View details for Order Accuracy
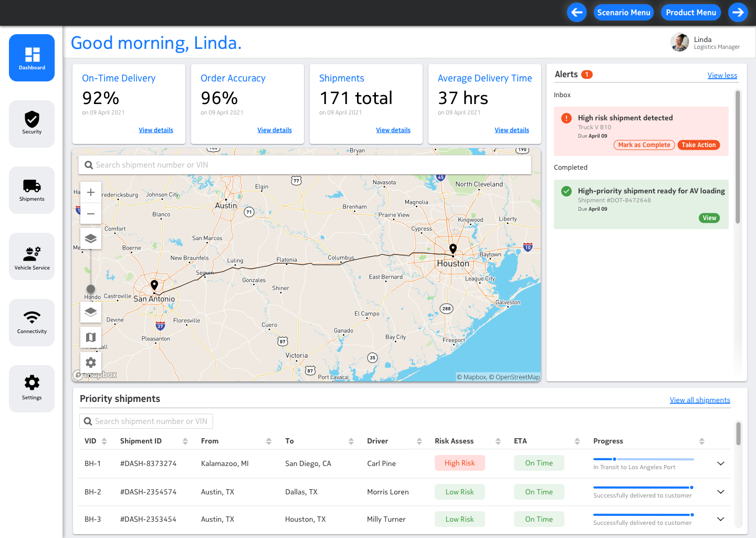Viewport: 756px width, 538px height. [275, 130]
